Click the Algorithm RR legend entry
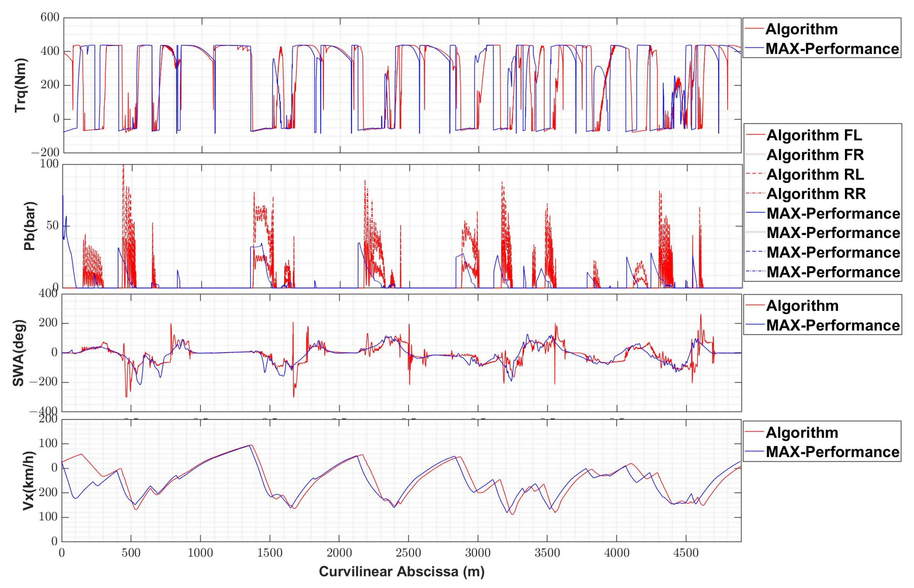914x588 pixels. [x=816, y=194]
